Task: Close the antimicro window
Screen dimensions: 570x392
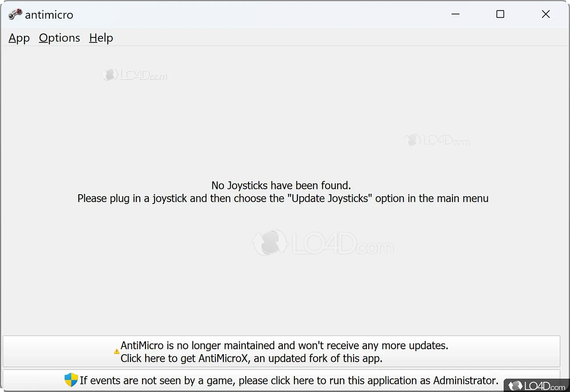Action: [x=546, y=14]
